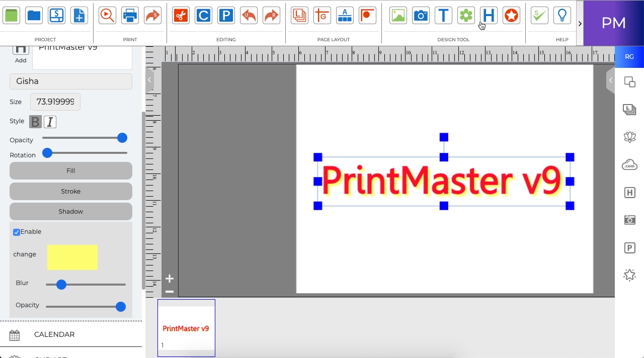Open the Headline tool in the toolbar
The width and height of the screenshot is (644, 358).
489,15
